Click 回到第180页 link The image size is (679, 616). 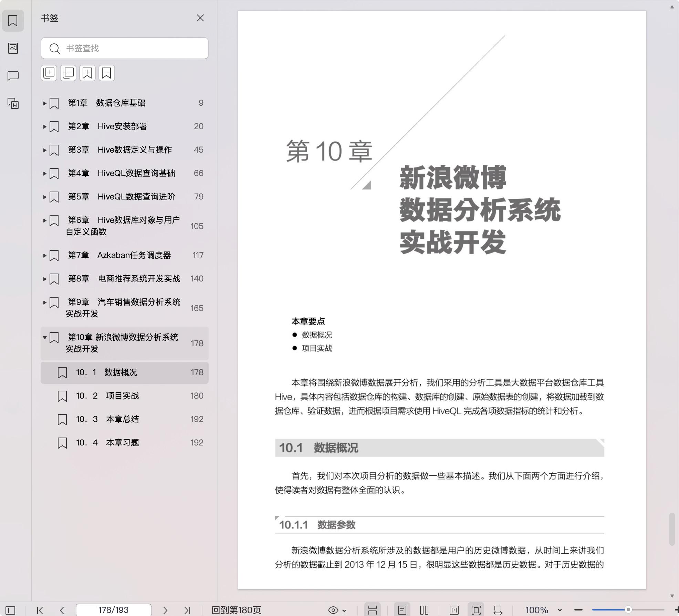pyautogui.click(x=236, y=610)
